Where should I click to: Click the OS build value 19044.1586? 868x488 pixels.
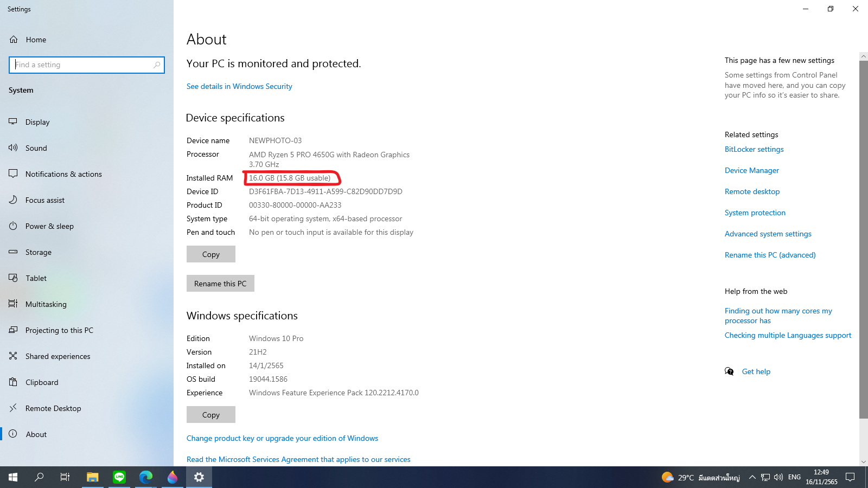[x=268, y=379]
